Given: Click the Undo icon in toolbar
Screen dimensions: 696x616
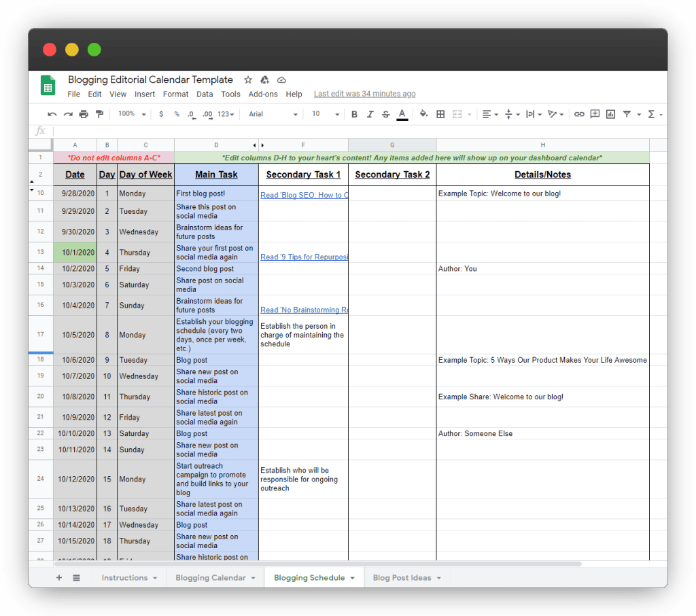Looking at the screenshot, I should pyautogui.click(x=52, y=114).
